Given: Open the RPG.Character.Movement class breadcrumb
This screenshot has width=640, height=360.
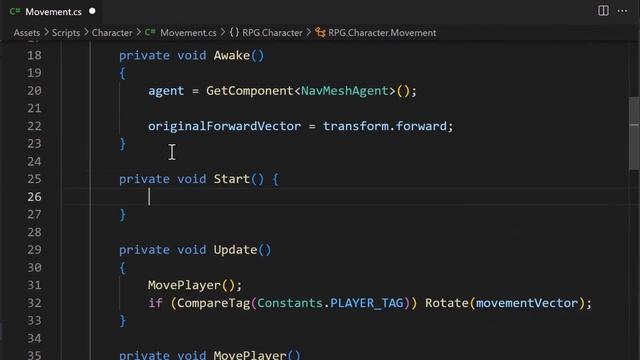Looking at the screenshot, I should coord(382,33).
